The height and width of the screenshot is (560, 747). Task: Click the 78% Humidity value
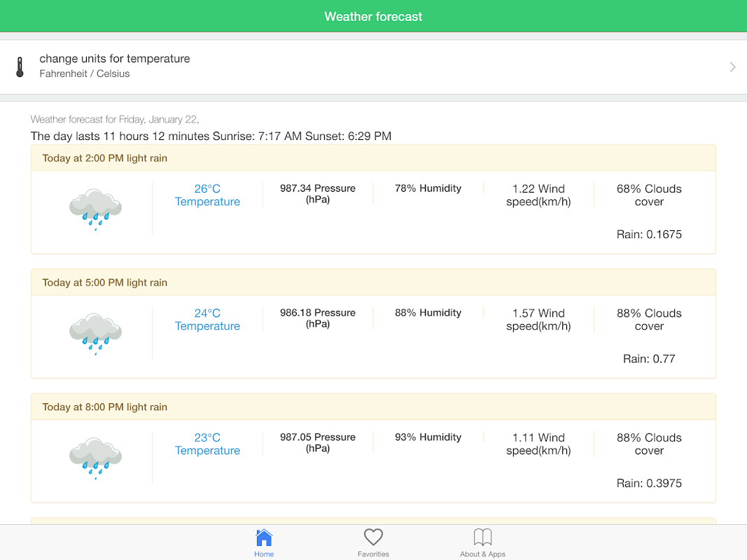[428, 188]
